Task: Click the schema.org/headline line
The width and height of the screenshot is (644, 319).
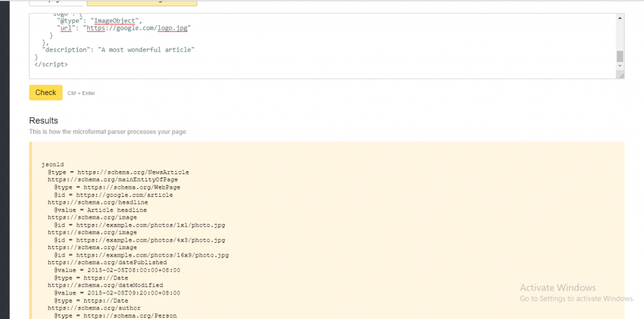Action: coord(97,202)
